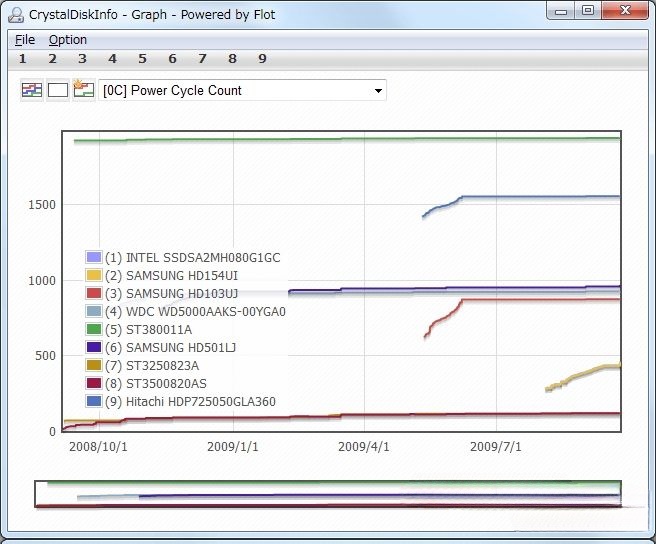656x544 pixels.
Task: Select disk number 3 button
Action: click(x=82, y=59)
